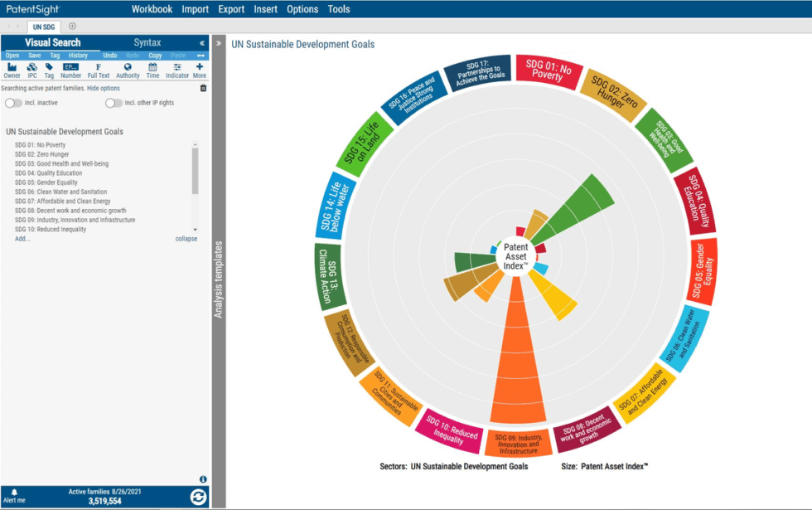812x510 pixels.
Task: Select SDG 08: Decent work item in list
Action: 70,211
